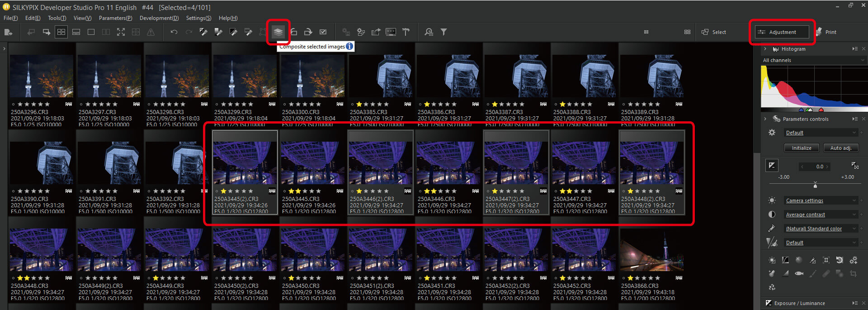Switch to the Adjustment section
This screenshot has width=868, height=310.
click(x=782, y=32)
